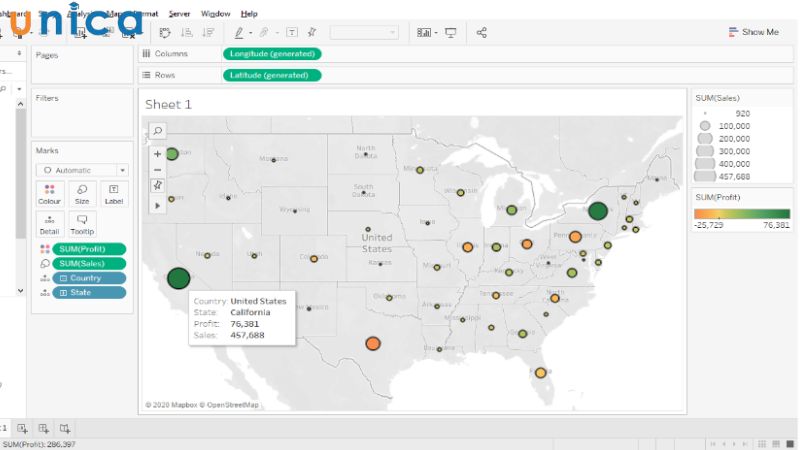Click the map pin reset icon
800x450 pixels.
(x=157, y=186)
